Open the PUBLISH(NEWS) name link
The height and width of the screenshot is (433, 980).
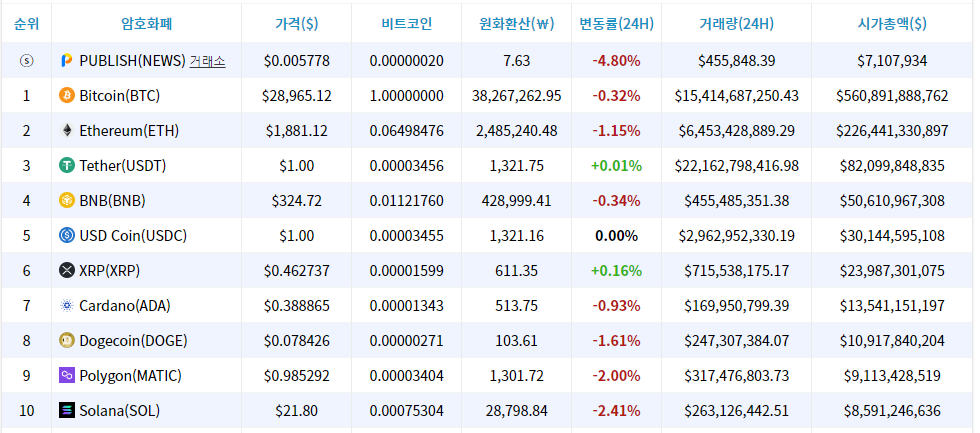tap(132, 61)
